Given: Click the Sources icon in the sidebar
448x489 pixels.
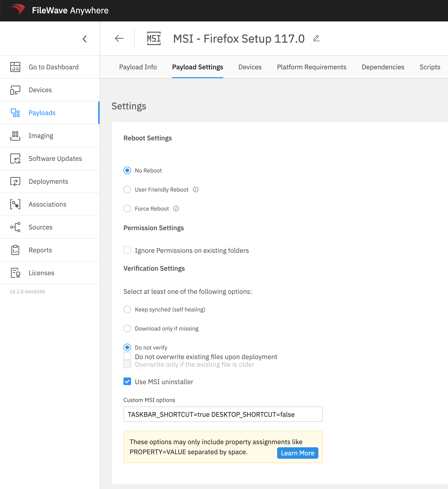Looking at the screenshot, I should [x=15, y=227].
